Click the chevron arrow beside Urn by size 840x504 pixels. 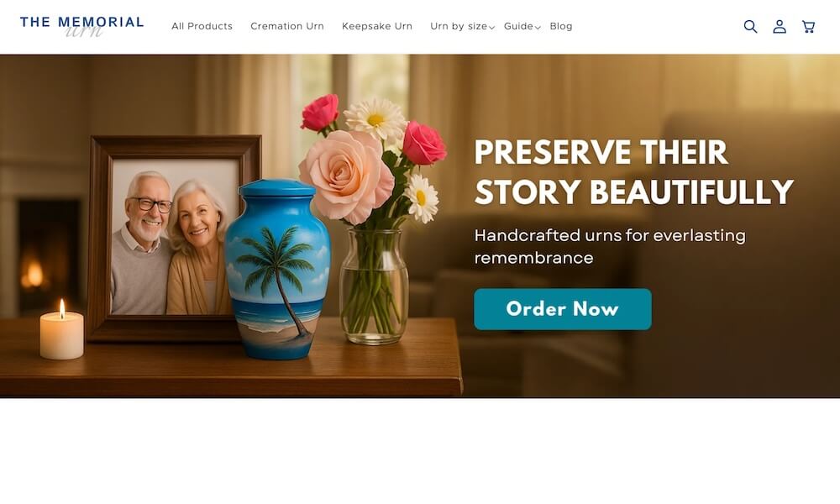491,28
